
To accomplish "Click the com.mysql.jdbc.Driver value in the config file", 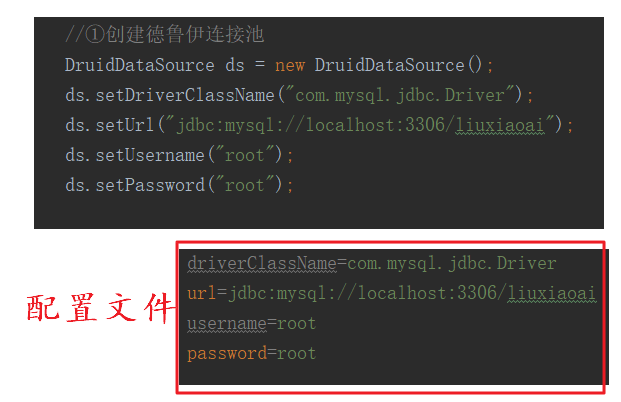I will (451, 263).
